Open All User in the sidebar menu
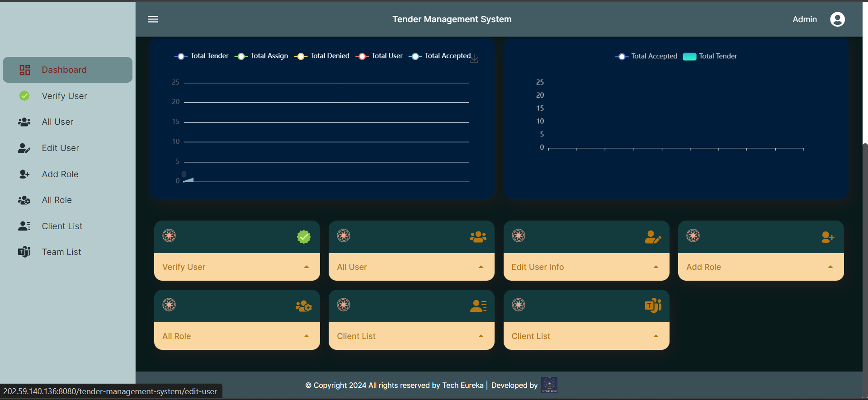Screen dimensions: 868x400 68,122
